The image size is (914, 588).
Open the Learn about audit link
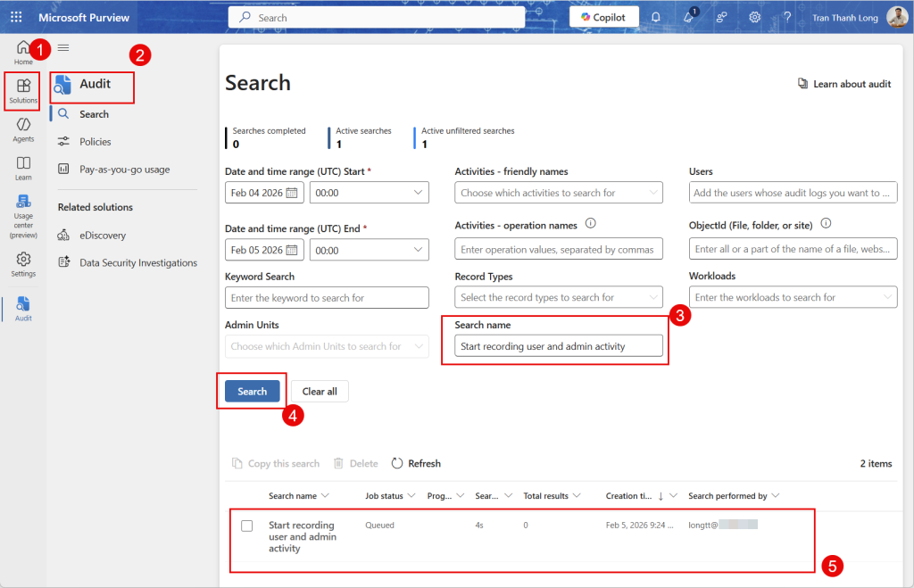844,84
